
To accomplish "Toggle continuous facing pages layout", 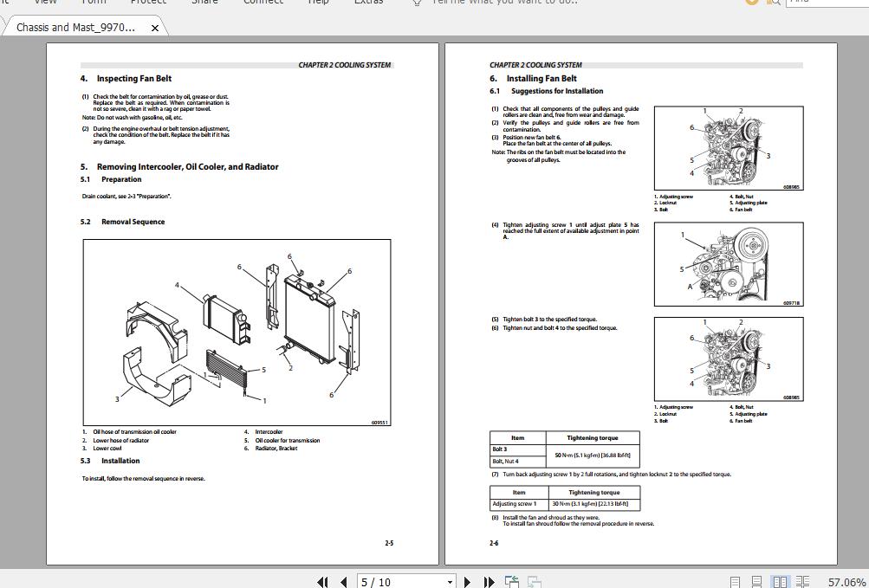I will [804, 581].
